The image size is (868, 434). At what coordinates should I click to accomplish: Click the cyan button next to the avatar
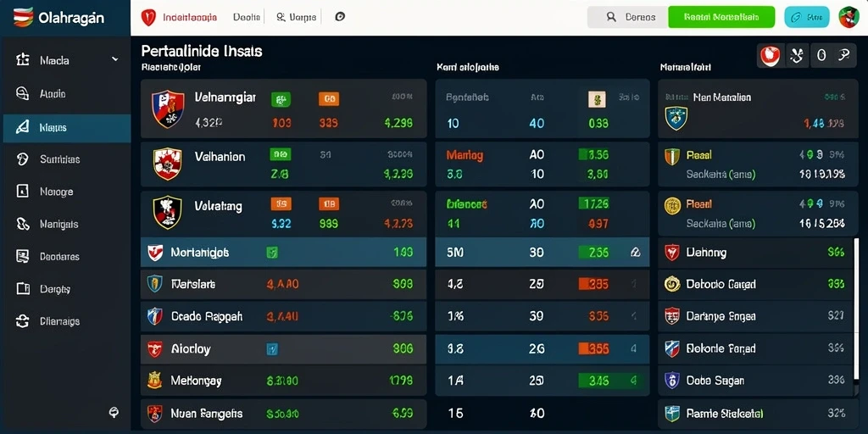(x=807, y=17)
